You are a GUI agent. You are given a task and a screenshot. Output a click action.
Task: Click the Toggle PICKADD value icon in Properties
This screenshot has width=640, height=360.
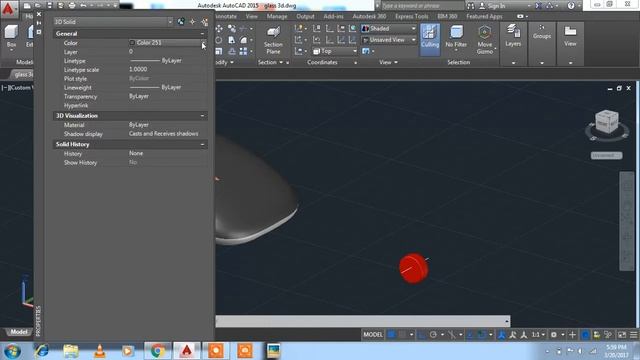click(181, 22)
